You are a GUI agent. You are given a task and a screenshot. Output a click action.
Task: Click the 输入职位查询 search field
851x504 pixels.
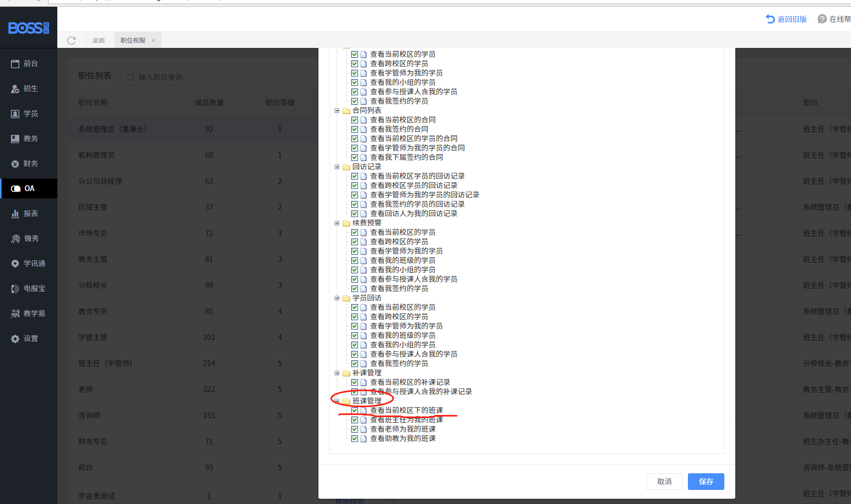(x=172, y=77)
